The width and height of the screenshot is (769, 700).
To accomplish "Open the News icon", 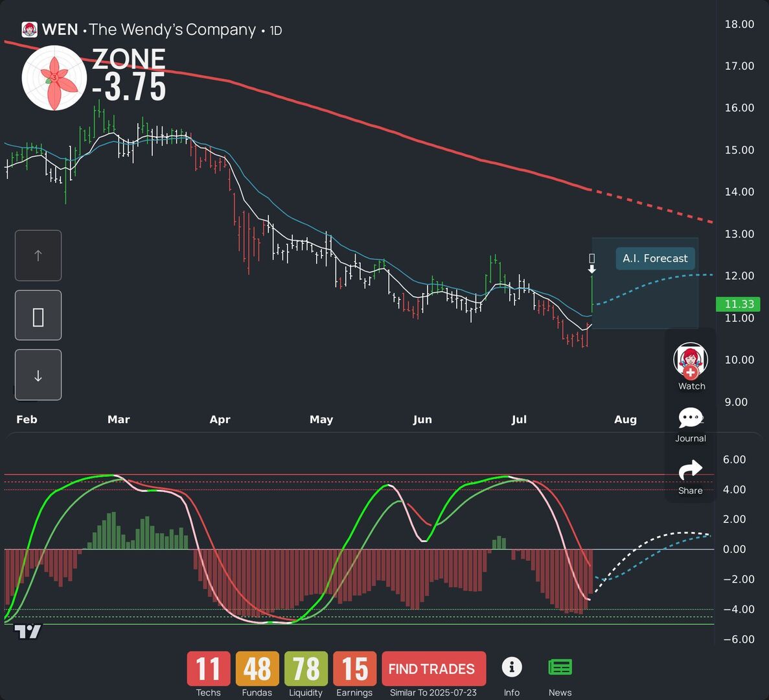I will coord(560,668).
